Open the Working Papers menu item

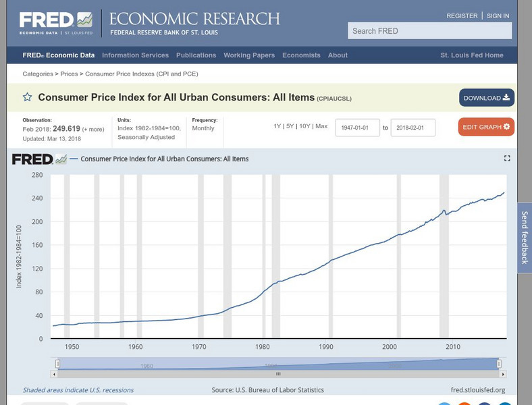point(249,55)
